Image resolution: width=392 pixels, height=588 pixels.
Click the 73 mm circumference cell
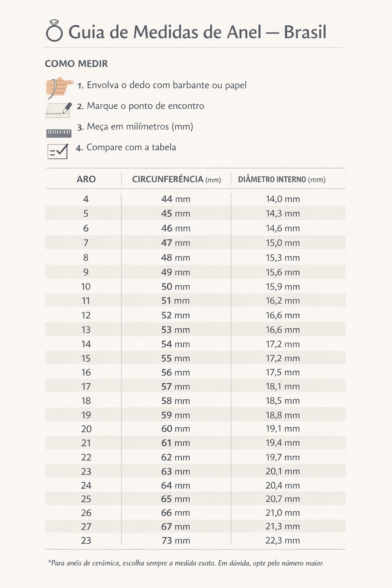[176, 540]
